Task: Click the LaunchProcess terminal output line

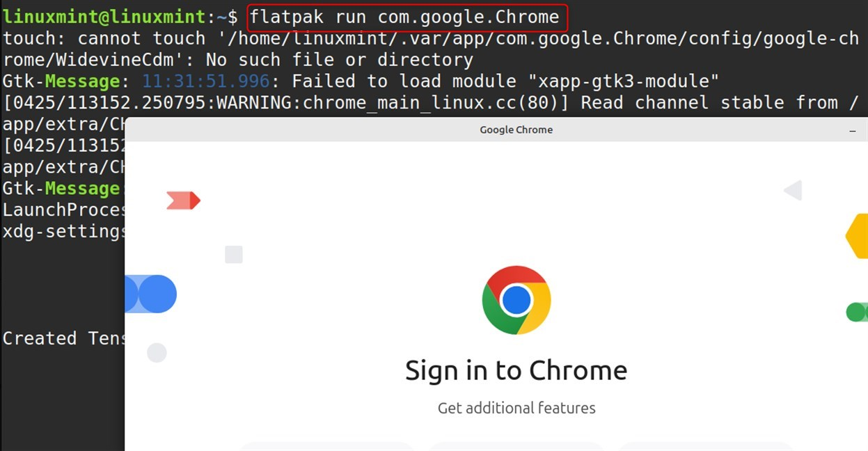Action: [64, 210]
